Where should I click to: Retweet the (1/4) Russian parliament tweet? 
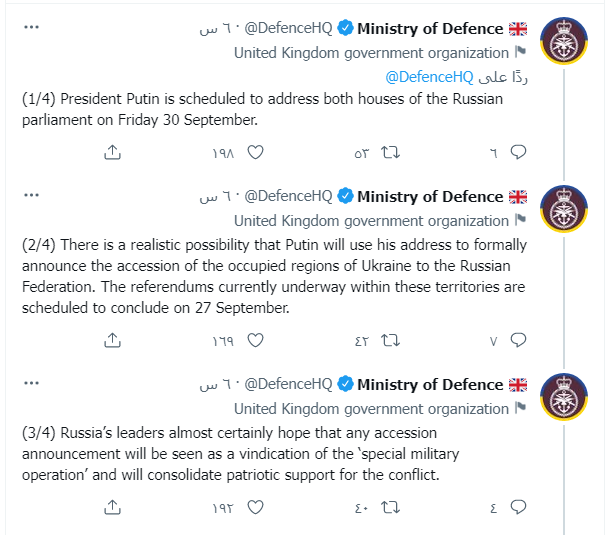[392, 152]
